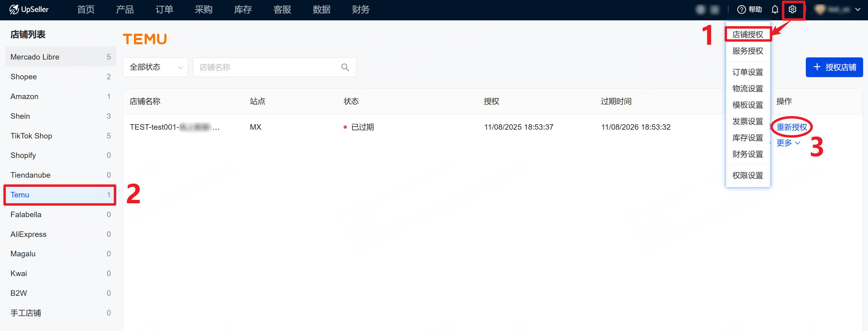Select Temu in store list
The height and width of the screenshot is (331, 868).
(x=61, y=195)
